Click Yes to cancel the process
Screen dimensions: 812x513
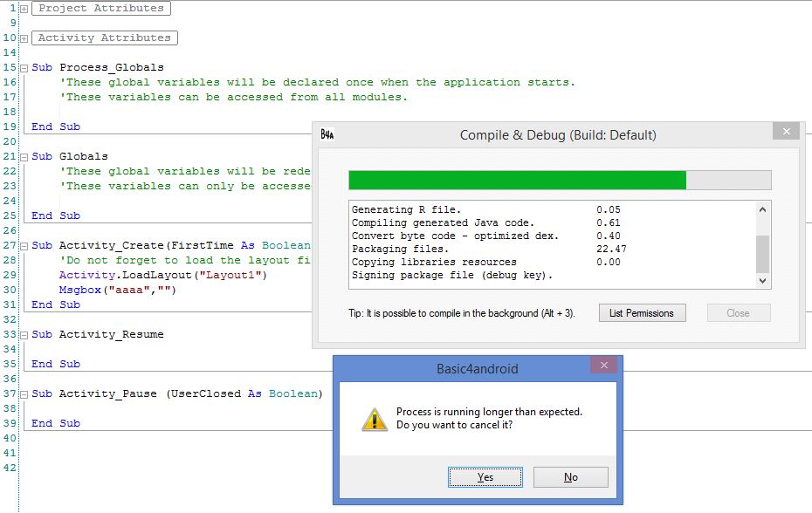pos(485,476)
